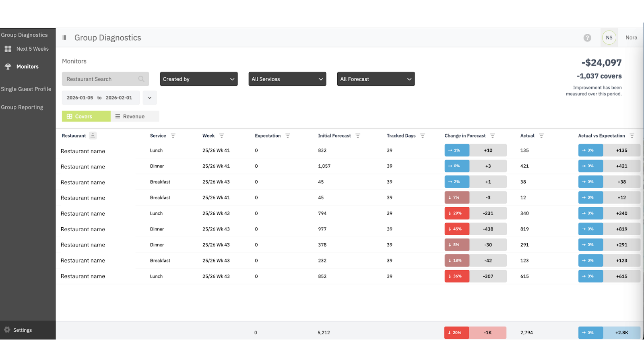Screen dimensions: 644x362
Task: Switch the view to Covers
Action: (x=86, y=116)
